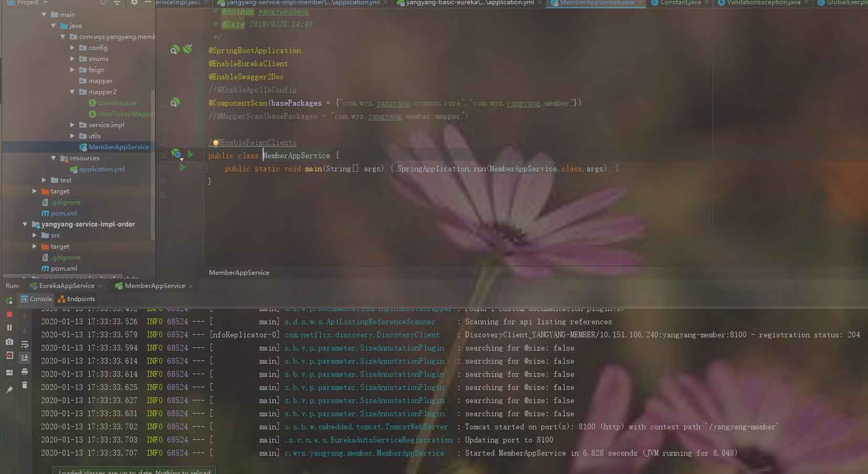Open the Endpoints tab
This screenshot has width=868, height=474.
pyautogui.click(x=77, y=299)
